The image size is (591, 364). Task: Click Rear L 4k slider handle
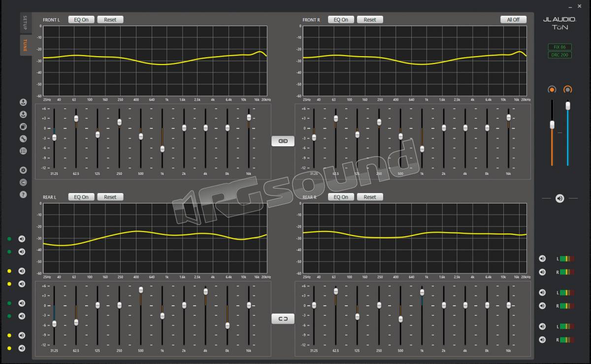point(206,291)
